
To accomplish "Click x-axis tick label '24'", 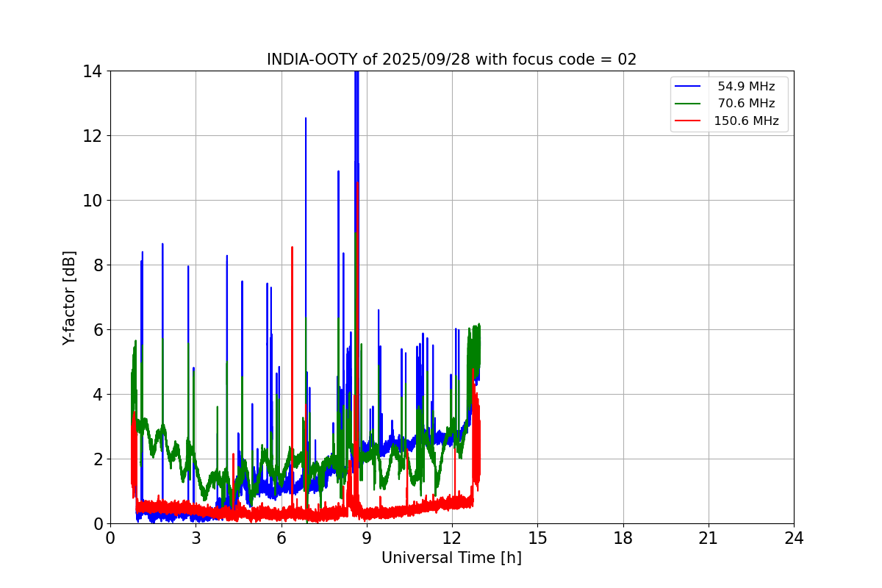I will point(794,538).
